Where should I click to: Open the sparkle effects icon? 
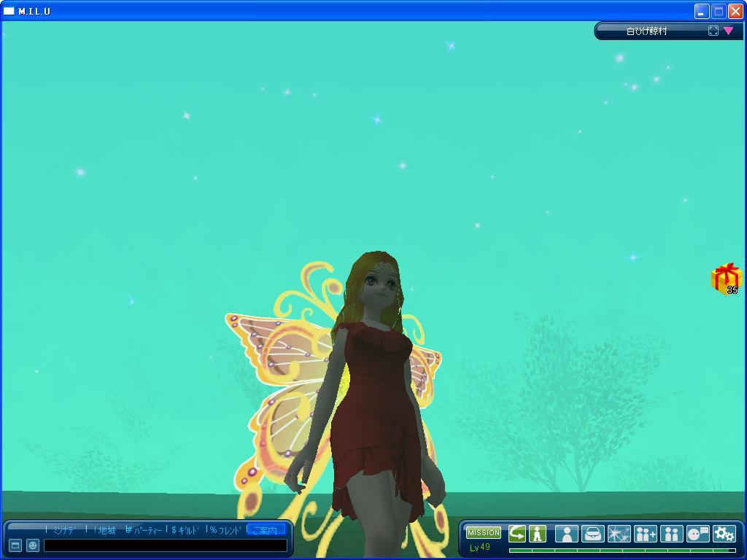[x=619, y=534]
